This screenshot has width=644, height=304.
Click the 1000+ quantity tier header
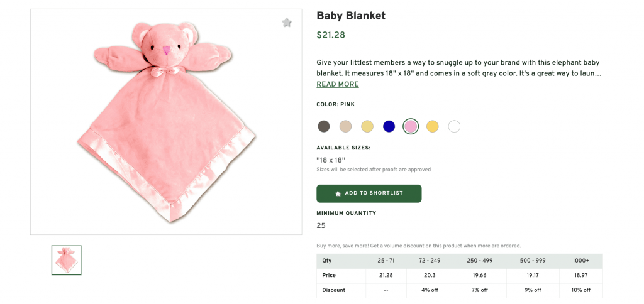pyautogui.click(x=581, y=261)
